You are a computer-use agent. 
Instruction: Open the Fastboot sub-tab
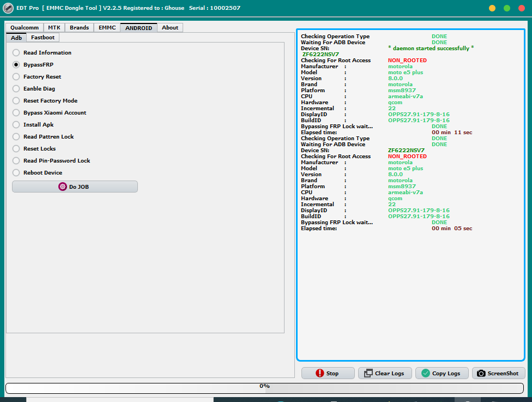(x=43, y=38)
